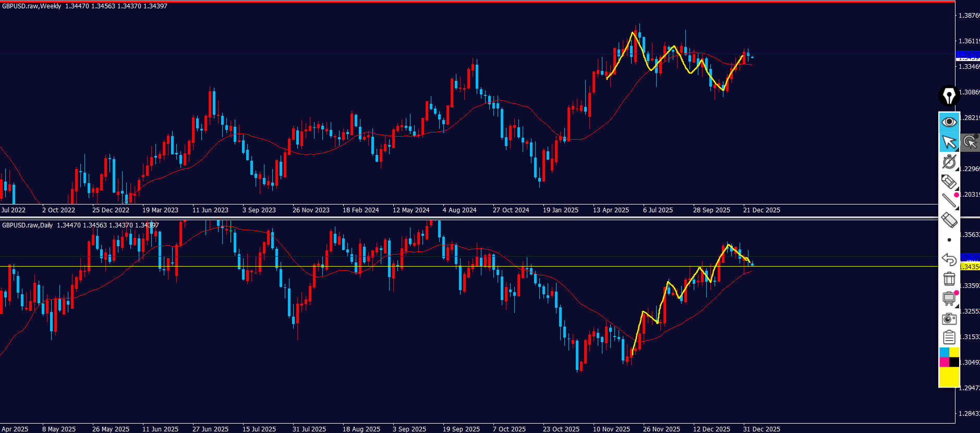Select the highlighter marker tool
Viewport: 980px width, 433px height.
coord(949,182)
